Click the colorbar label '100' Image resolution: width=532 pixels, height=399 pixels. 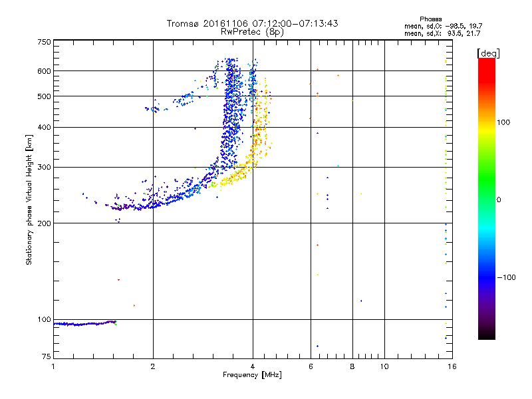(x=503, y=122)
